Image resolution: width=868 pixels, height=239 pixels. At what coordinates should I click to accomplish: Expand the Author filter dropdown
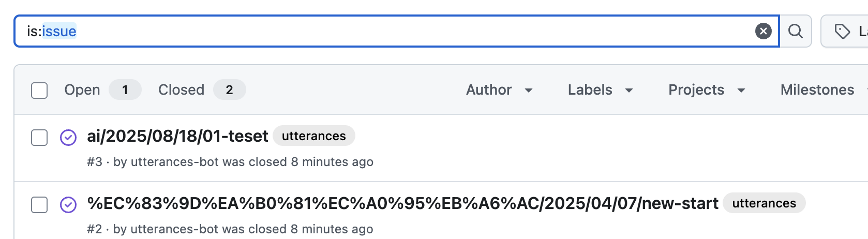(499, 90)
